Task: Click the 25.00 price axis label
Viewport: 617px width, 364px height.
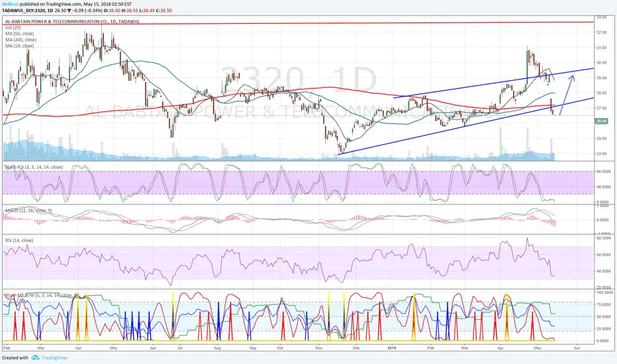Action: (602, 138)
